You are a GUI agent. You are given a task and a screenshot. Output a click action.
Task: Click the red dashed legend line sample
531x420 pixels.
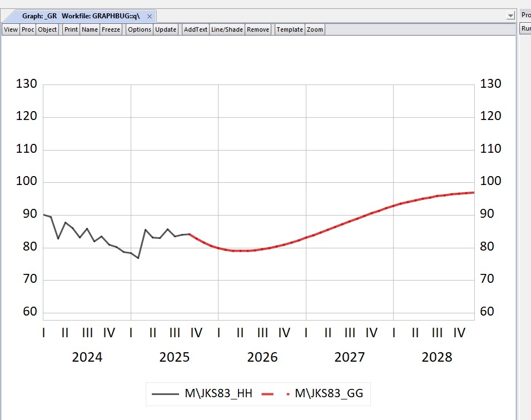(x=275, y=394)
